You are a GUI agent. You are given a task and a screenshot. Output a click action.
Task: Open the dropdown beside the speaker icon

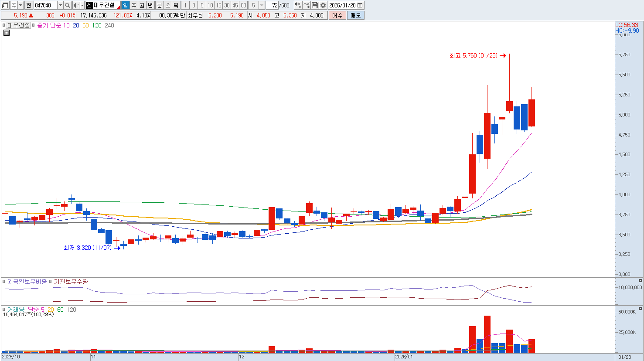(82, 5)
